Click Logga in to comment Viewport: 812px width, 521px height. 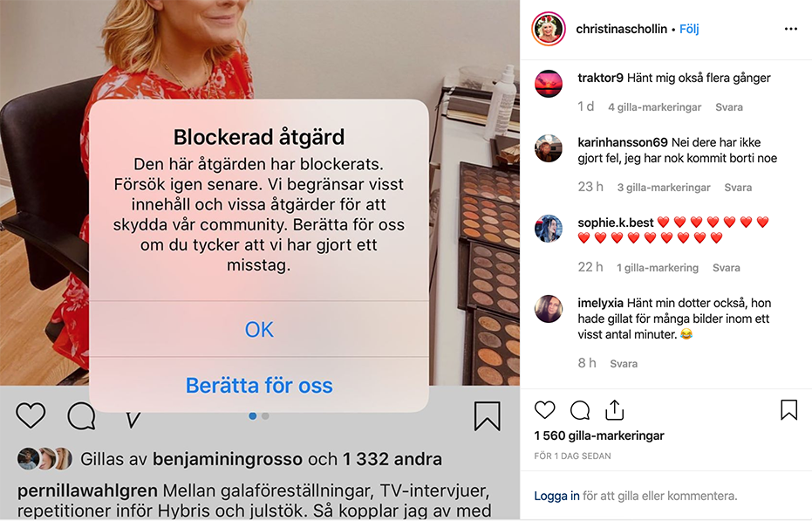pos(556,496)
